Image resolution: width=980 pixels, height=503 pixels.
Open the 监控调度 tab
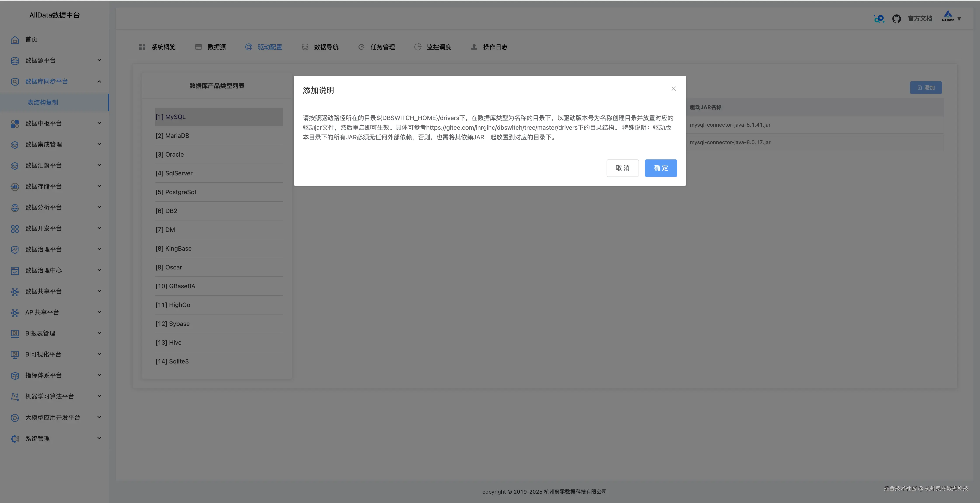point(438,47)
